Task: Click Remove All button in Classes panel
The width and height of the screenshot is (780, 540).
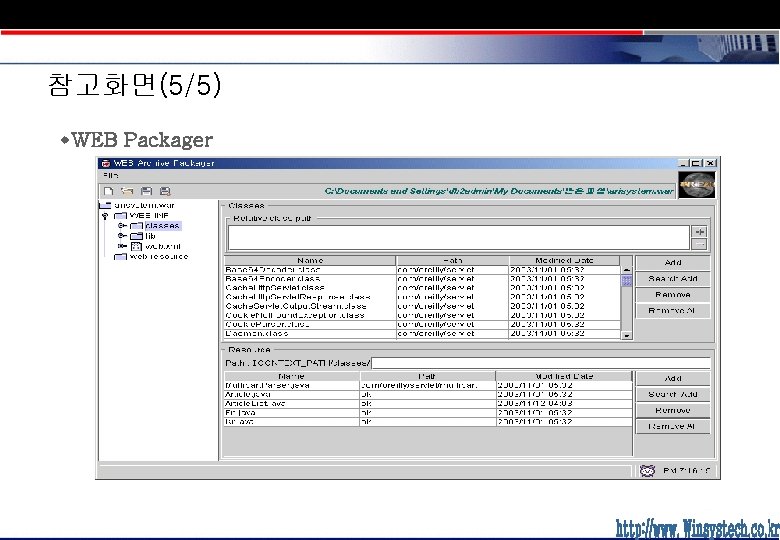Action: [x=673, y=310]
